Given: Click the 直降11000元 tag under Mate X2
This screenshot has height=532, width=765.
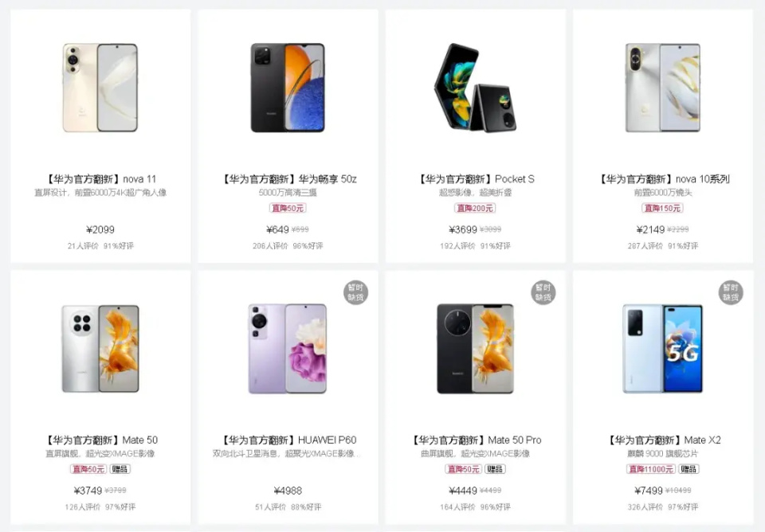Looking at the screenshot, I should pos(651,469).
